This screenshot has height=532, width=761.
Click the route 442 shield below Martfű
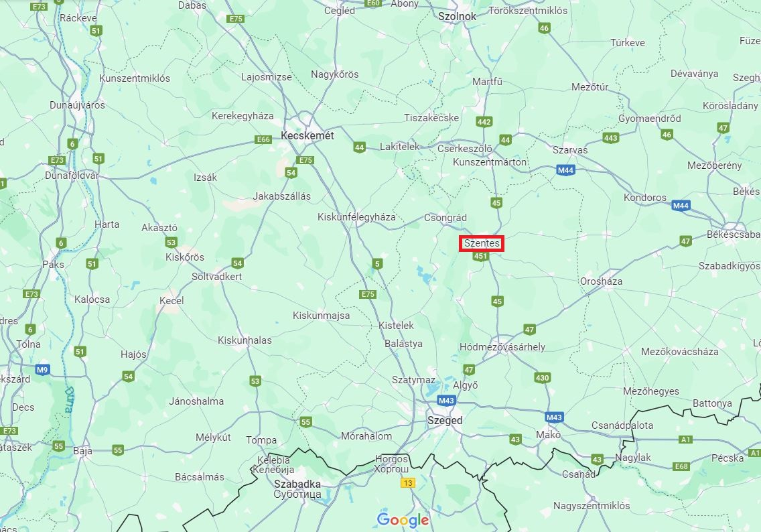(x=484, y=122)
